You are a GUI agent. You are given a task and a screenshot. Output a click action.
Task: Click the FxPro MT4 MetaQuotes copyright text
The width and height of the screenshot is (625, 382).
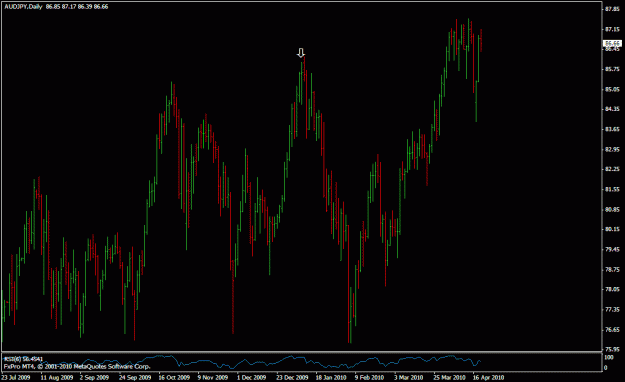[x=77, y=366]
